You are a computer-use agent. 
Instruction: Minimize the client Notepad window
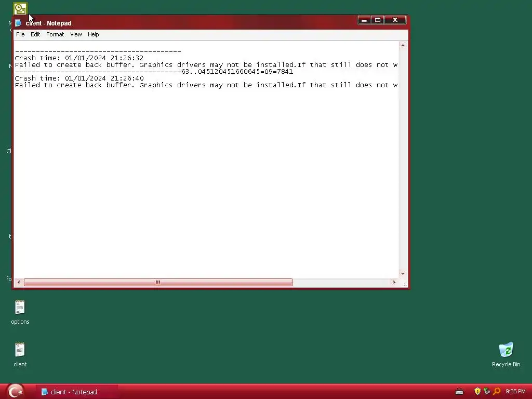(x=364, y=20)
